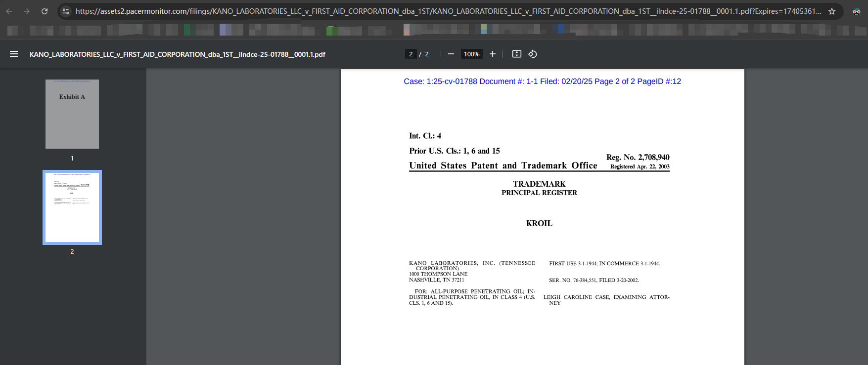Click the browser forward arrow
868x365 pixels.
pos(27,11)
